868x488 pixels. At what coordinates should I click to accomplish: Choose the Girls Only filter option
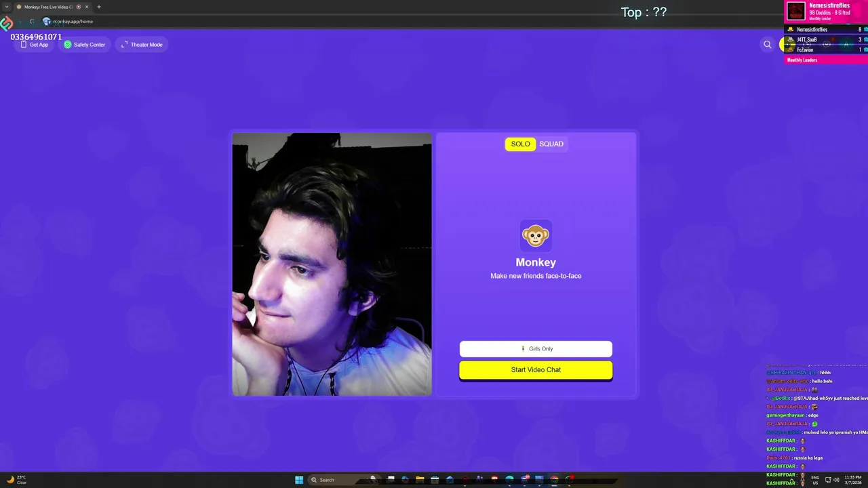tap(536, 348)
